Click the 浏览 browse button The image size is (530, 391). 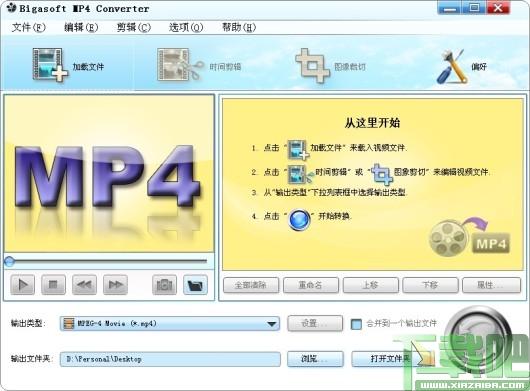(x=315, y=359)
